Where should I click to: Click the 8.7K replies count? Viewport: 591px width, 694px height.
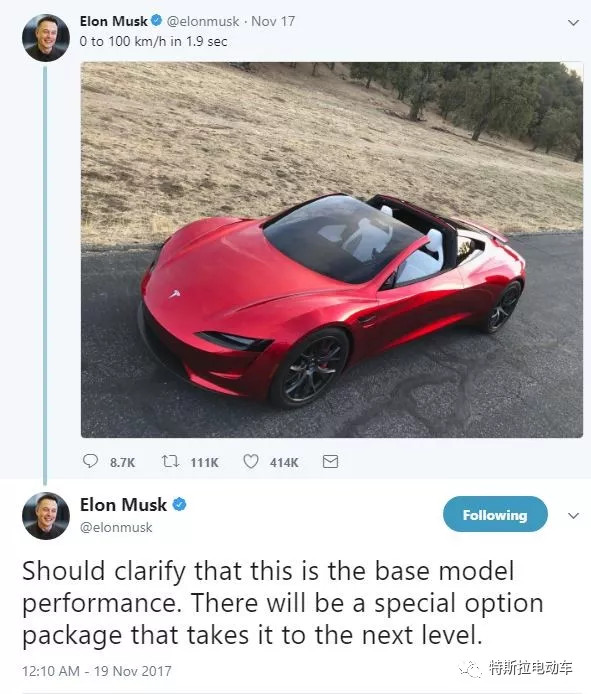pos(122,463)
